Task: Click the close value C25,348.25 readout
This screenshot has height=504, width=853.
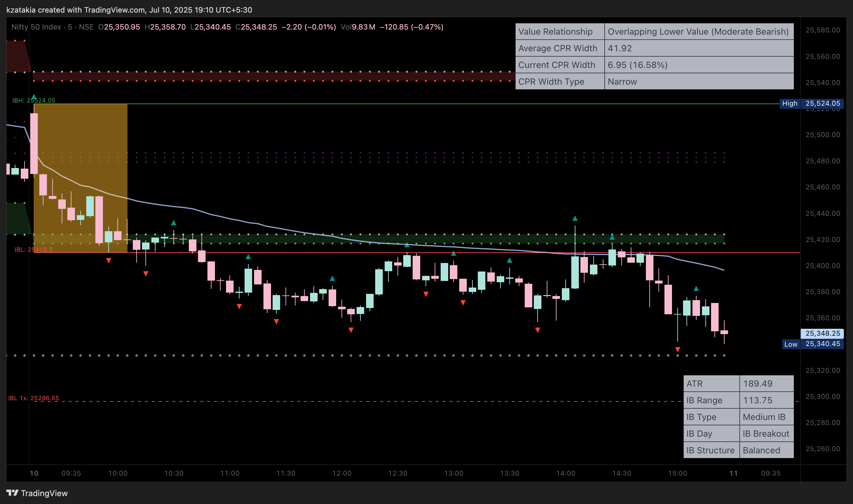Action: (x=256, y=27)
